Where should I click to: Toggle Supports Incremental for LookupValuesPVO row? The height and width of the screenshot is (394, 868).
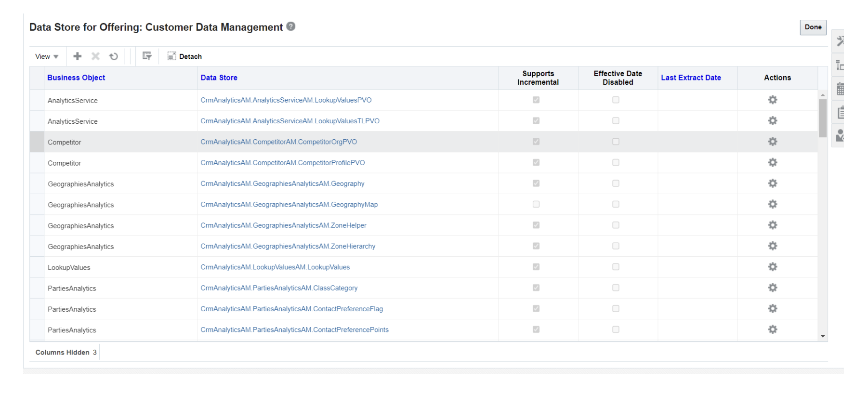[x=536, y=100]
